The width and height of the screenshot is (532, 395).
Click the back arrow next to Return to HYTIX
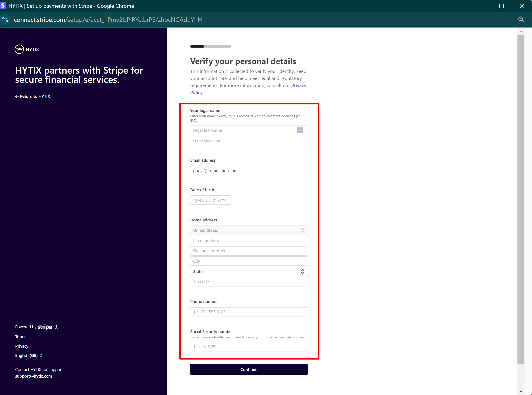point(17,96)
